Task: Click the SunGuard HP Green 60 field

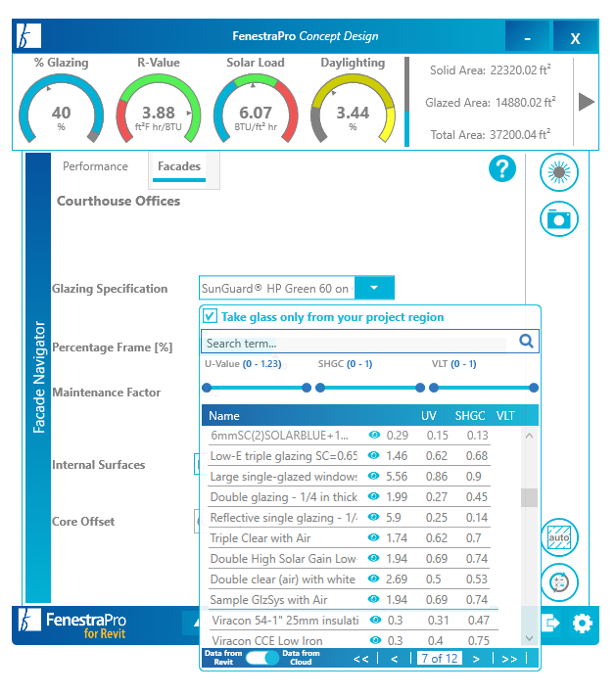Action: [277, 288]
